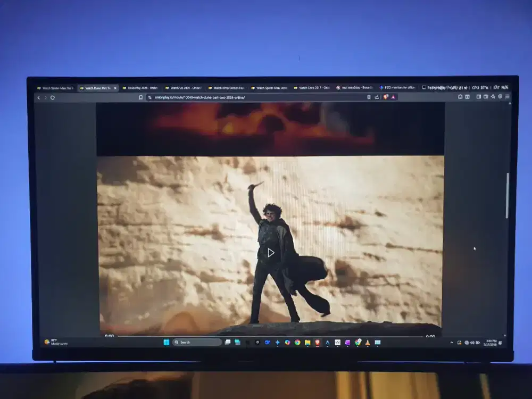Open the Watch Up 2009 tab
Image resolution: width=532 pixels, height=399 pixels.
point(183,88)
